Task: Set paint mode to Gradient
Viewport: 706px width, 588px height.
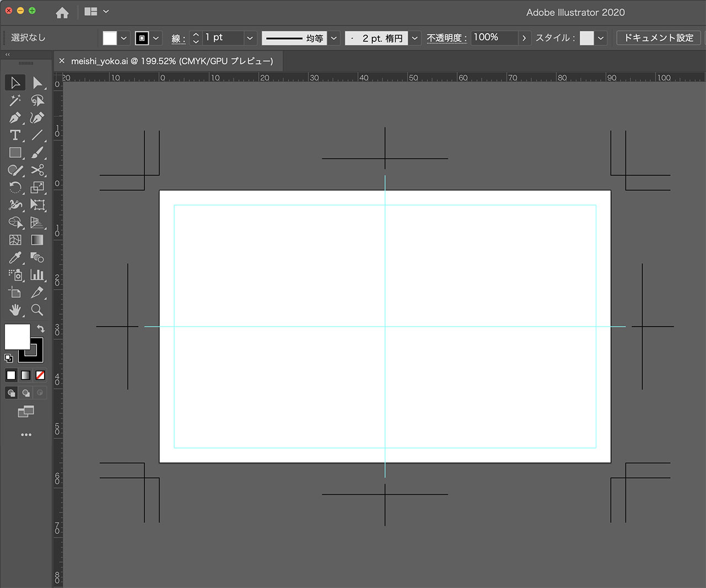Action: point(26,375)
